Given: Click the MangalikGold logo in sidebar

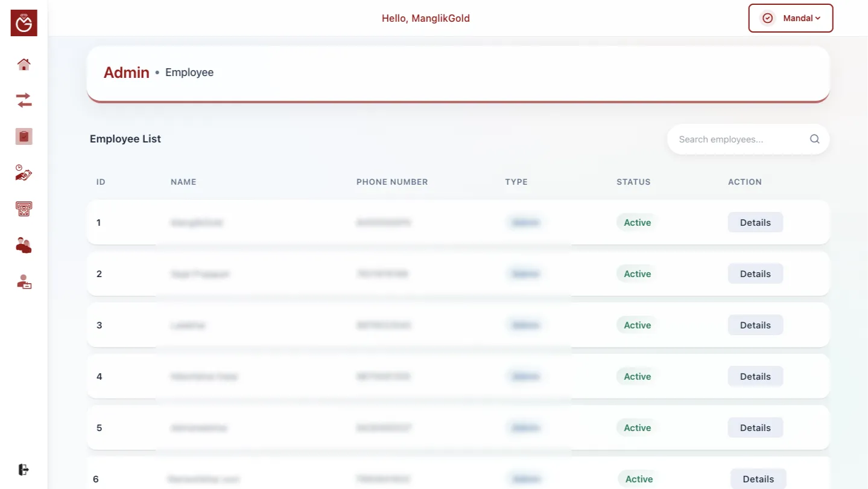Looking at the screenshot, I should tap(24, 23).
